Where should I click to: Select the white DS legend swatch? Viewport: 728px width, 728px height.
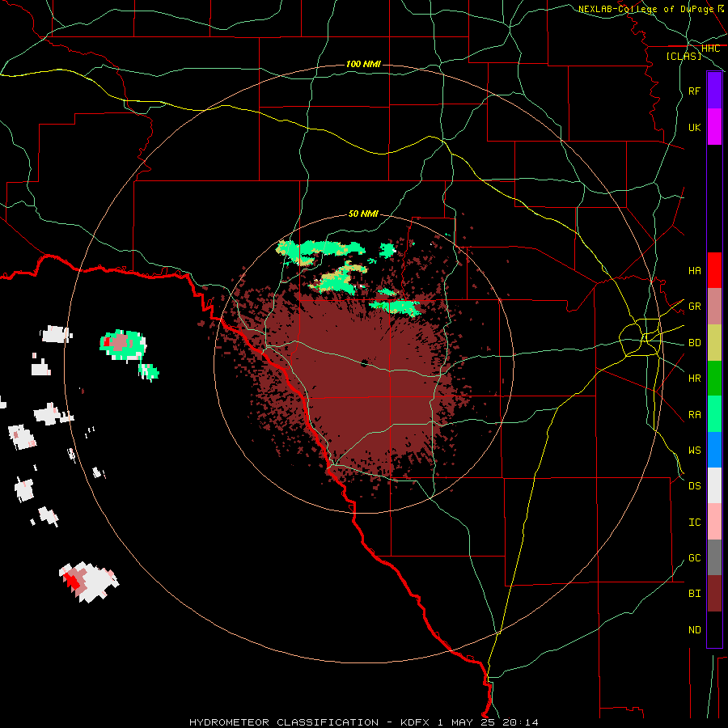point(714,485)
